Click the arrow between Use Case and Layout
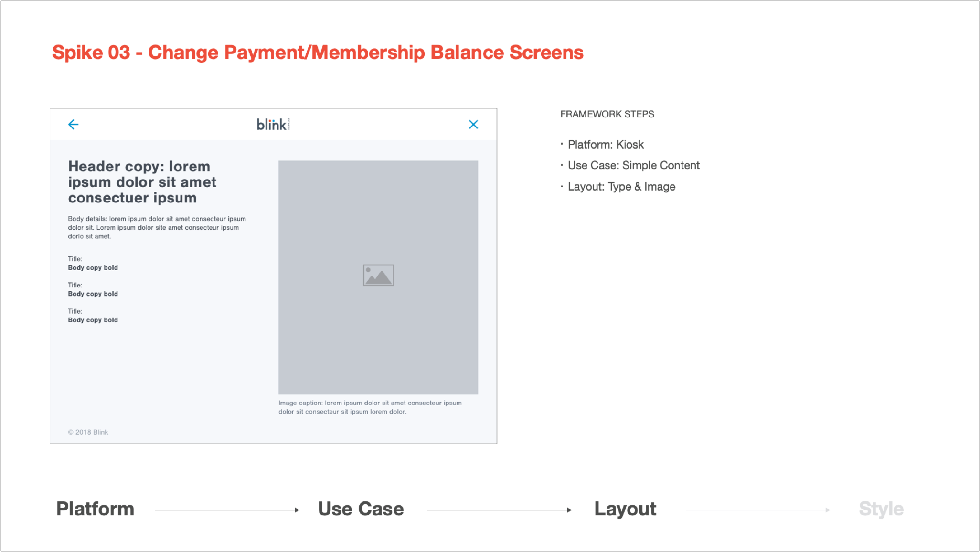Image resolution: width=980 pixels, height=552 pixels. (499, 510)
